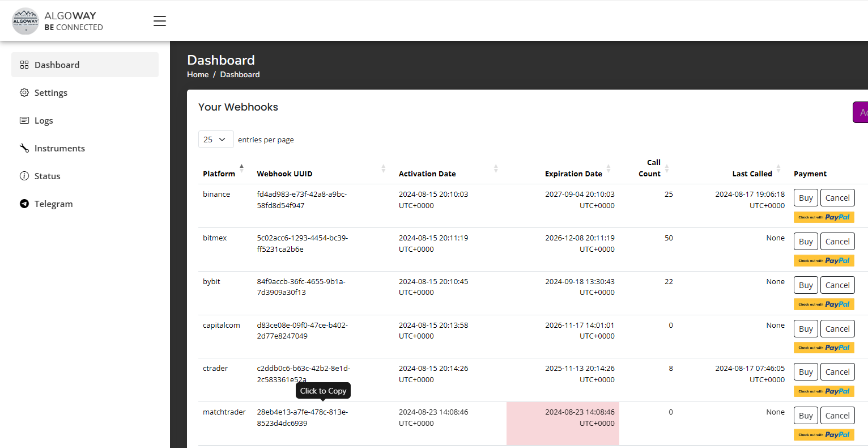Image resolution: width=868 pixels, height=448 pixels.
Task: Go to Instruments in sidebar
Action: coord(85,148)
